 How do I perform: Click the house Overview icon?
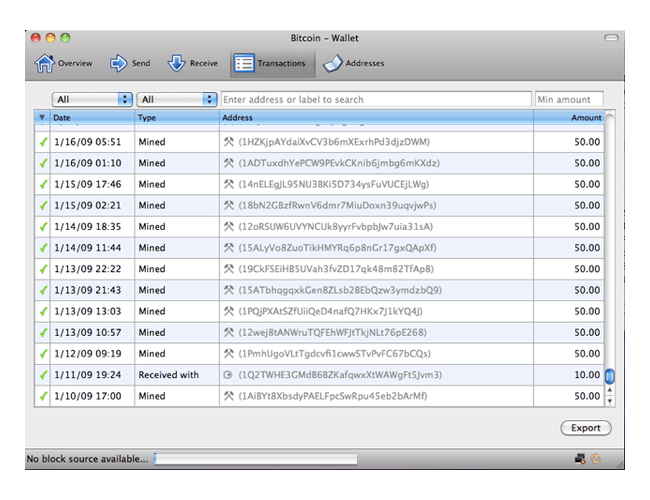[x=44, y=63]
